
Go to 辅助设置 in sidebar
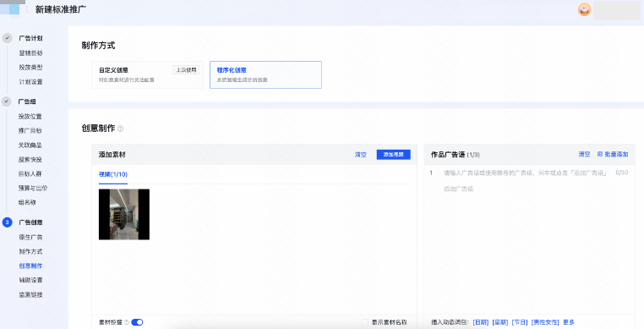click(30, 281)
